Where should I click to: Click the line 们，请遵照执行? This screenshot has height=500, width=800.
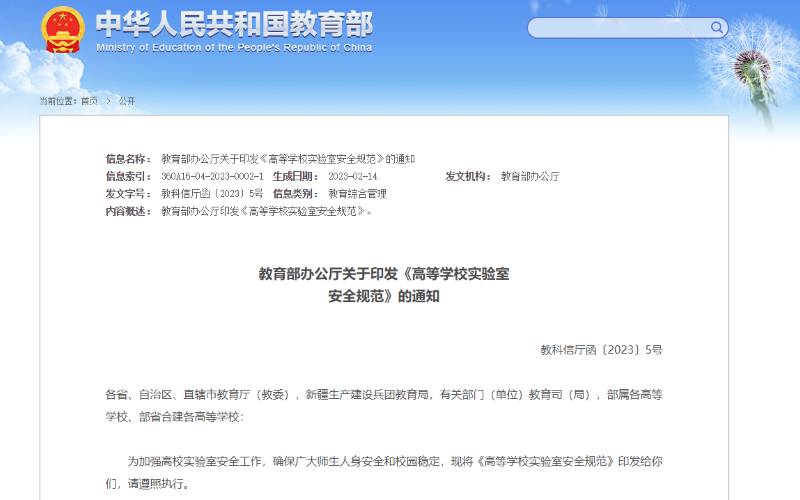click(147, 484)
